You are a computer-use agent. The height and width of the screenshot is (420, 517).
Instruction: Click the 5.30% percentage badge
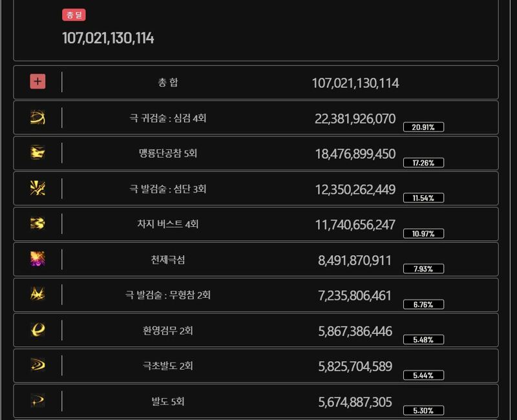(423, 410)
